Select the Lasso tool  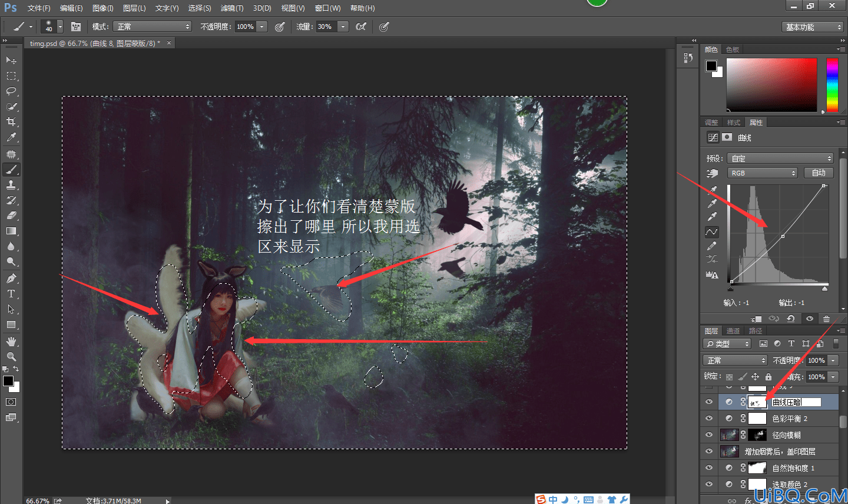point(11,91)
